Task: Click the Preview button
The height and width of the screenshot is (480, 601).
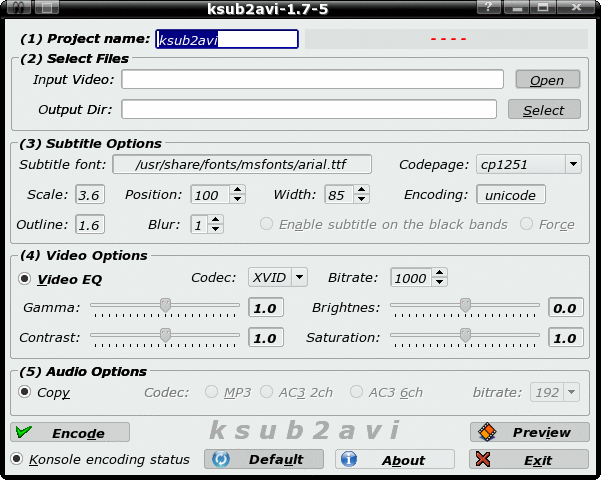Action: pyautogui.click(x=530, y=432)
